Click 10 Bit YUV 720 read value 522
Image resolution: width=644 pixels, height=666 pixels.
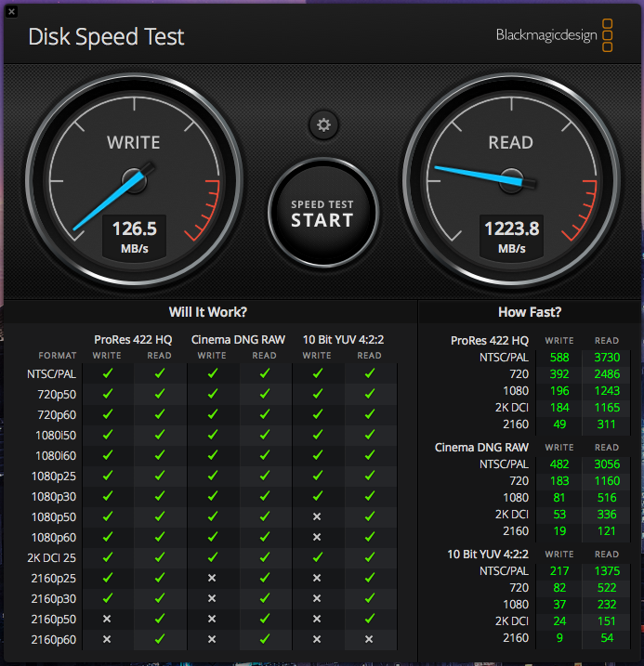pyautogui.click(x=607, y=588)
